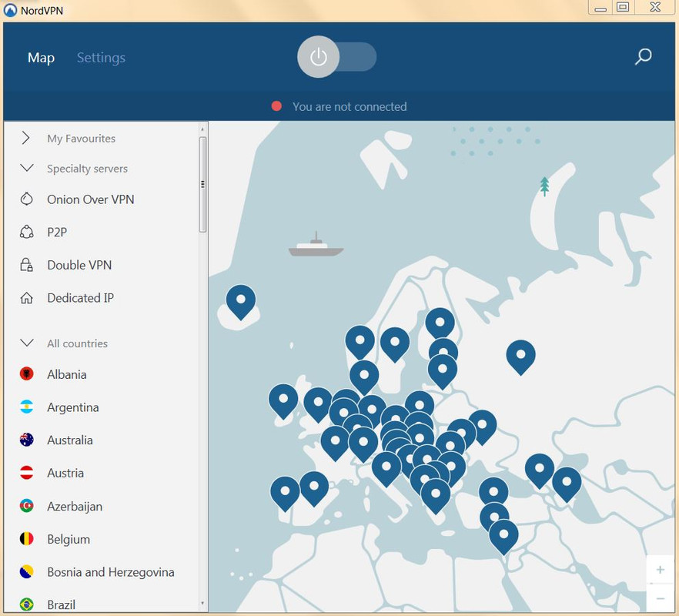Click the Bosnia and Herzegovina flag icon
Image resolution: width=679 pixels, height=616 pixels.
(x=26, y=572)
